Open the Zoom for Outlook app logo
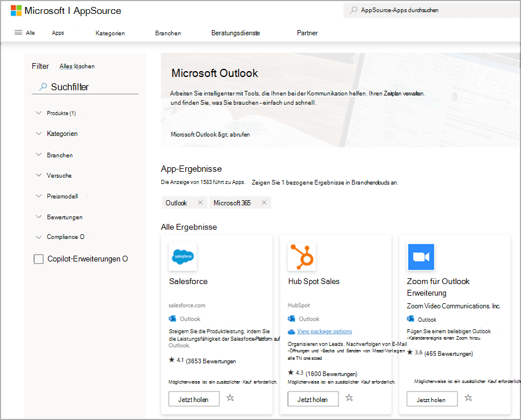Viewport: 521px width, 420px height. tap(421, 257)
